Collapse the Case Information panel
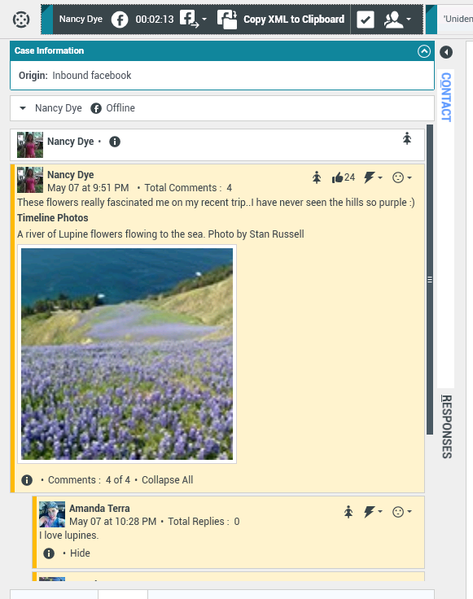473x599 pixels. click(x=424, y=51)
